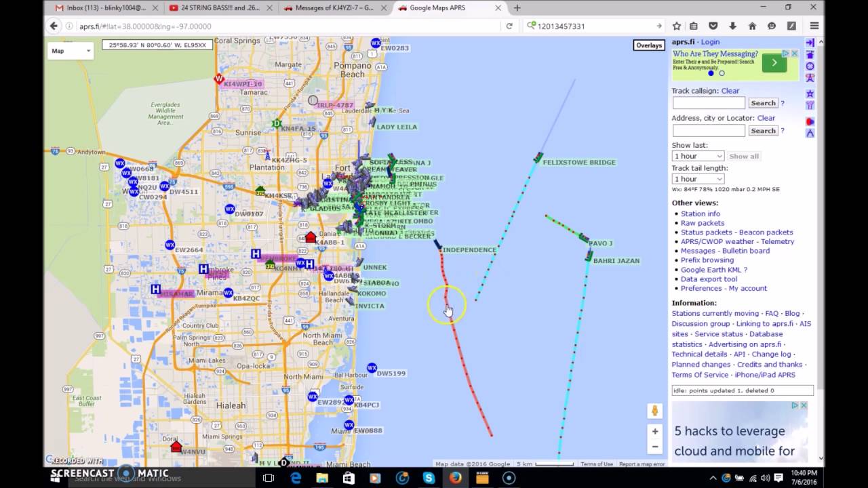
Task: Click the WX weather icon for DW5199
Action: coord(372,368)
